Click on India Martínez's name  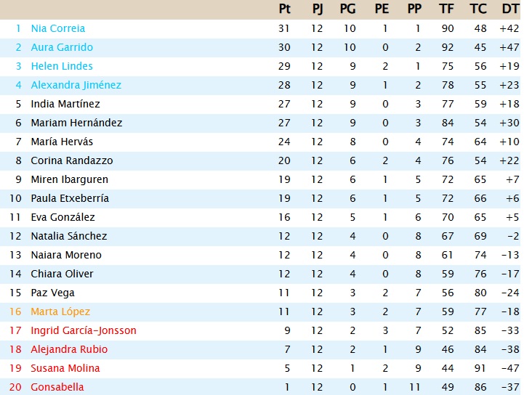(65, 104)
